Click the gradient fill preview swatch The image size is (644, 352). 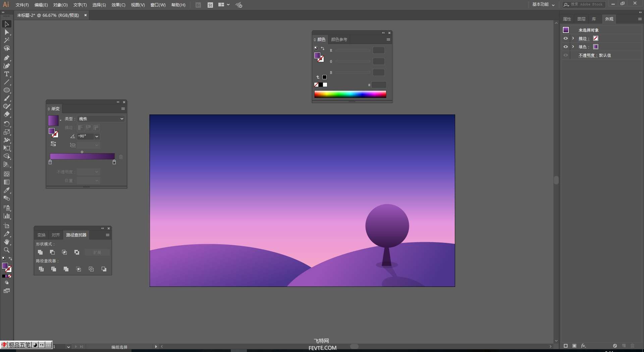tap(53, 120)
